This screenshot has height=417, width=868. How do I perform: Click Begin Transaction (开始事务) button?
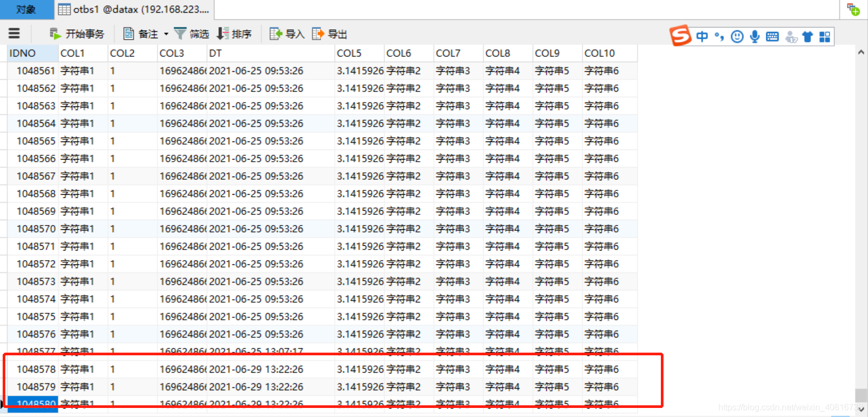(x=77, y=34)
